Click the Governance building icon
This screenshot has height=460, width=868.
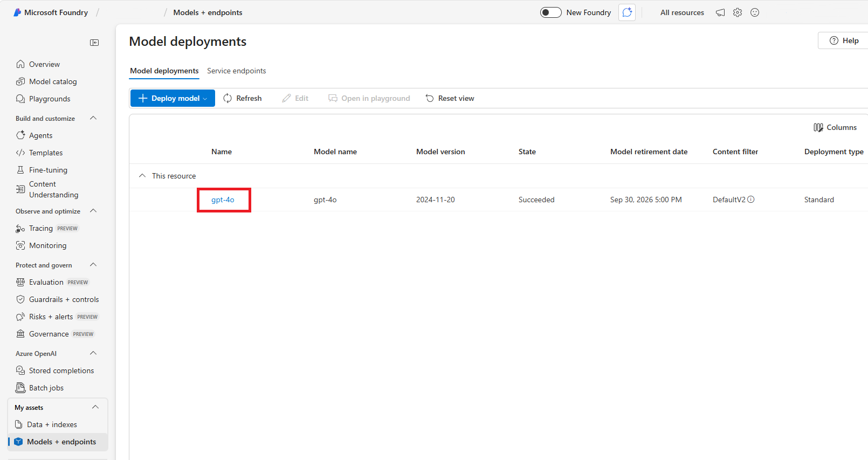click(x=20, y=334)
